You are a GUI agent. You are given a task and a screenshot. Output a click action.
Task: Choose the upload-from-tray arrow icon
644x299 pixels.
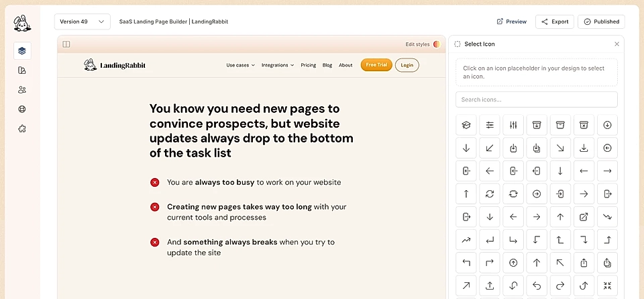tap(490, 286)
